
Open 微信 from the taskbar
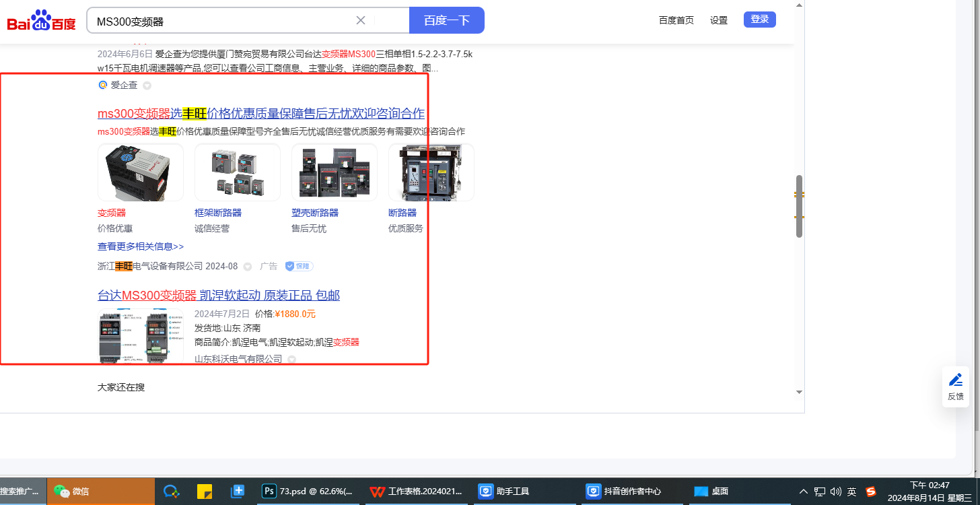101,492
